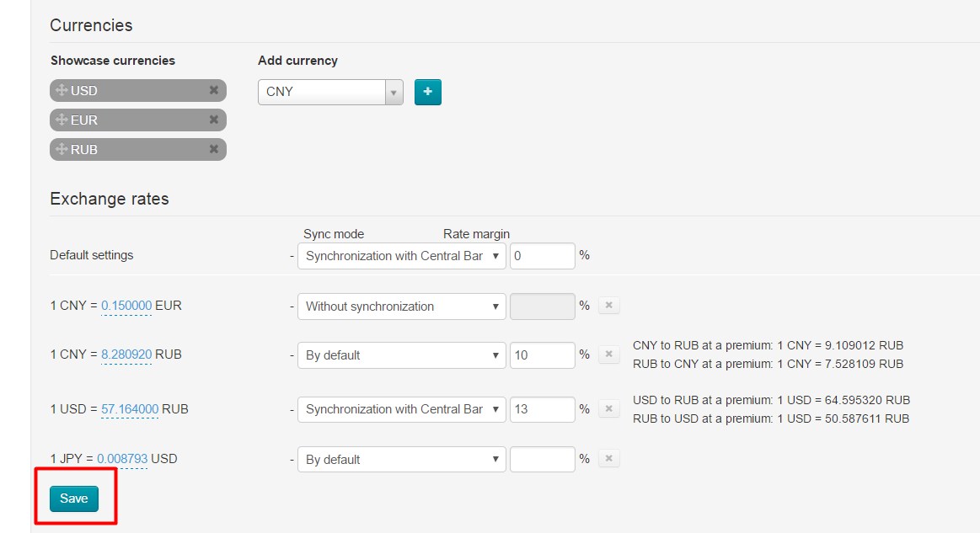The height and width of the screenshot is (533, 980).
Task: Click the Exchange rates heading
Action: 110,199
